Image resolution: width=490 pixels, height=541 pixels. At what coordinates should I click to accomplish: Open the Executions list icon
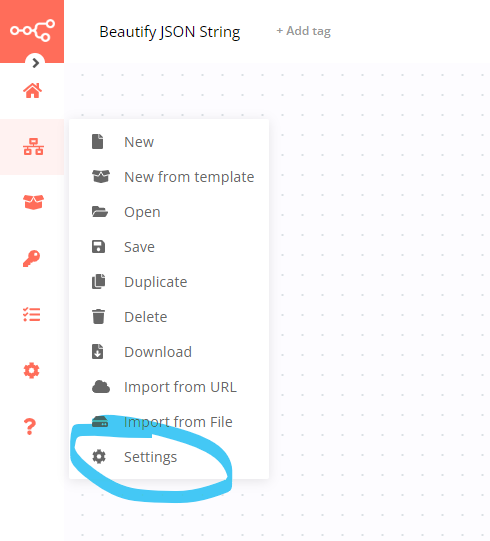coord(32,315)
